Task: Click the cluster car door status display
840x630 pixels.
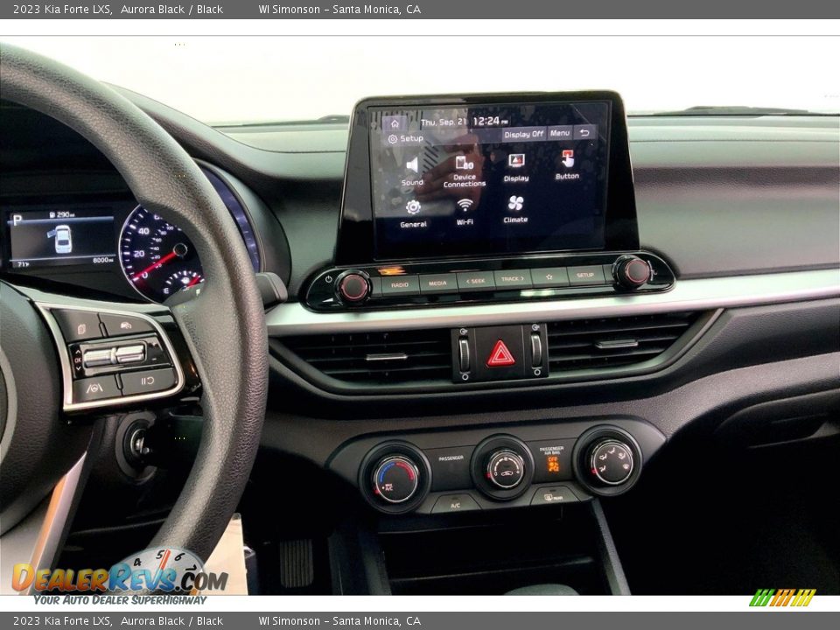Action: coord(63,238)
